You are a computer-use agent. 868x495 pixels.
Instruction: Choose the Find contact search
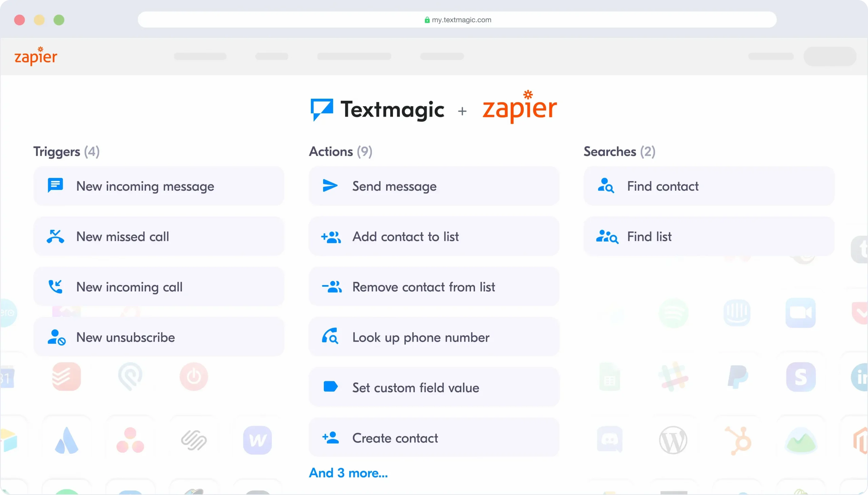coord(709,186)
